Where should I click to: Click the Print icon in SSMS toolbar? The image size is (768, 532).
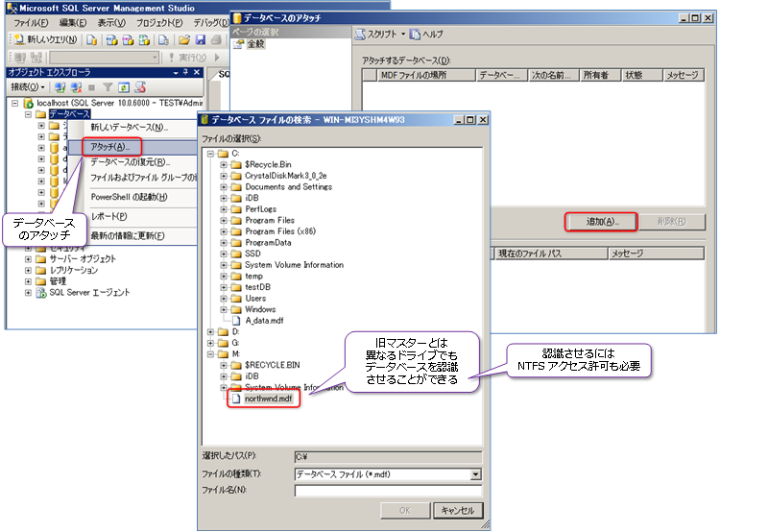tap(215, 39)
